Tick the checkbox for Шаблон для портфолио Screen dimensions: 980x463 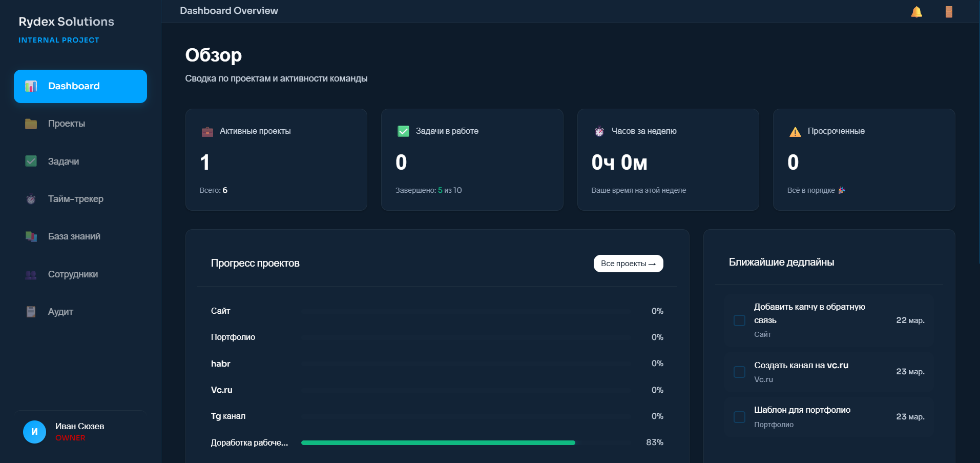click(739, 417)
